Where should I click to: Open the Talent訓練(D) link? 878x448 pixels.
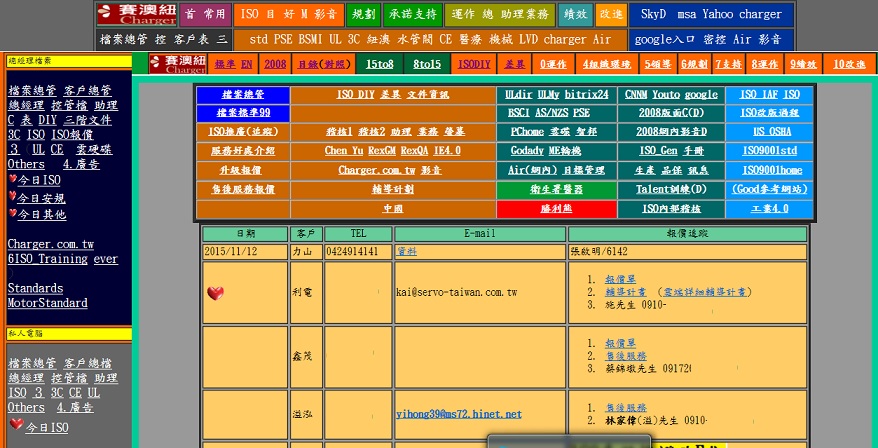point(671,189)
